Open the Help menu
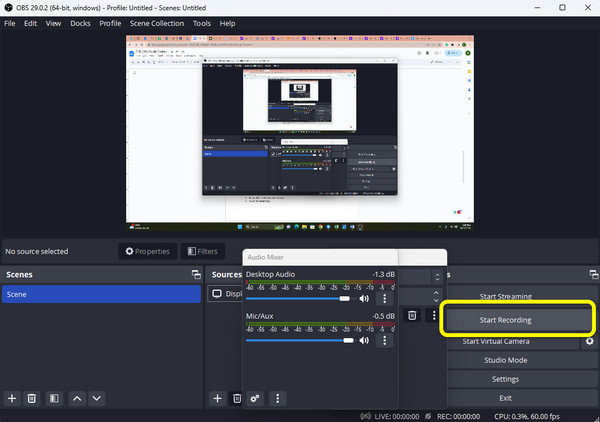Image resolution: width=600 pixels, height=422 pixels. pyautogui.click(x=227, y=23)
